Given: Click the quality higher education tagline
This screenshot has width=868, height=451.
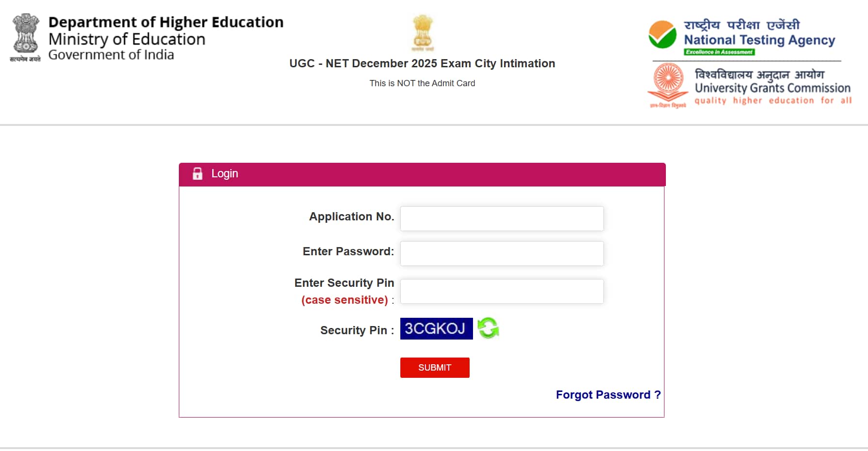Looking at the screenshot, I should point(773,100).
